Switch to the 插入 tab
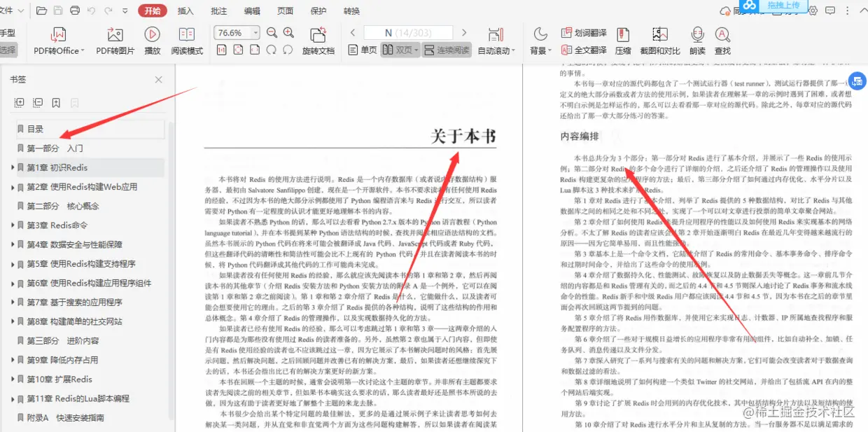The height and width of the screenshot is (432, 868). tap(185, 11)
